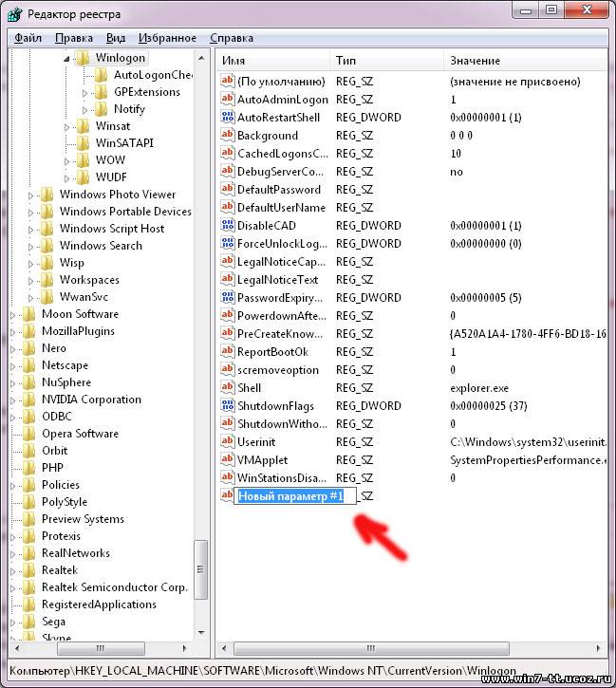Open the Правка menu
616x688 pixels.
click(74, 38)
